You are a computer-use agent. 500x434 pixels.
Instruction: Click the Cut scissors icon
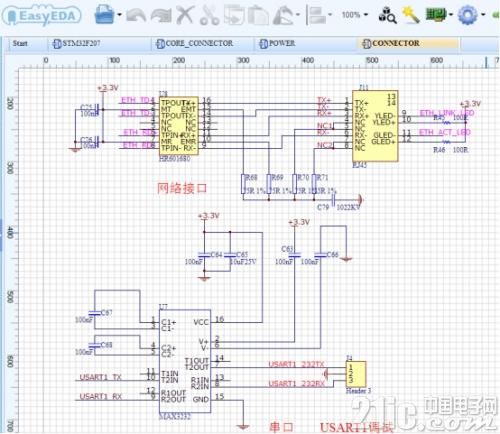[x=209, y=15]
